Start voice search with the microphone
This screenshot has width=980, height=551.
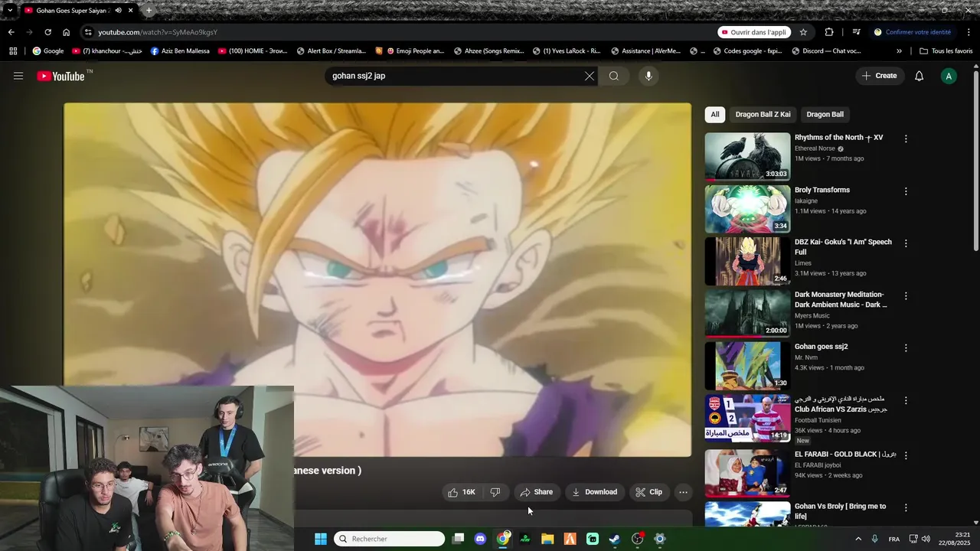648,76
